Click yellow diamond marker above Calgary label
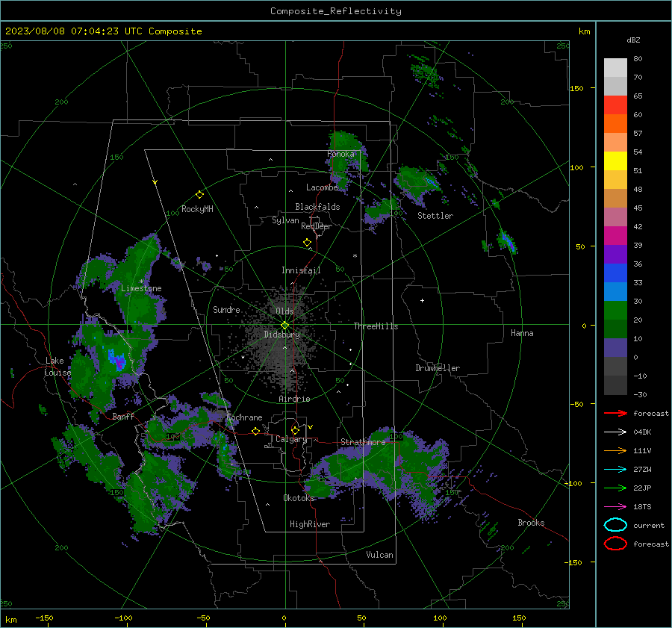 (x=295, y=430)
